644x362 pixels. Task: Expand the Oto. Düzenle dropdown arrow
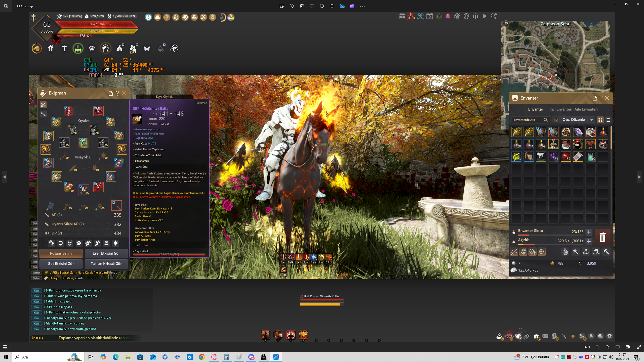592,120
